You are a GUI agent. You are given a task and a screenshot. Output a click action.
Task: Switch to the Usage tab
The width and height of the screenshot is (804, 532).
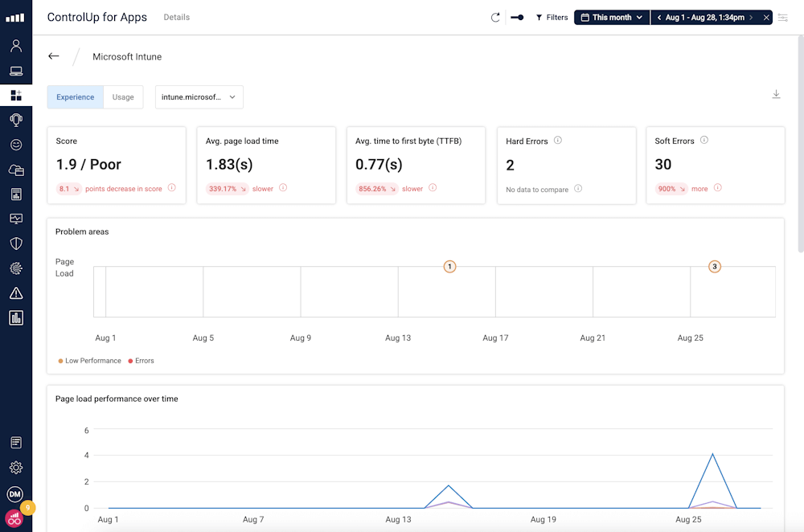point(123,97)
